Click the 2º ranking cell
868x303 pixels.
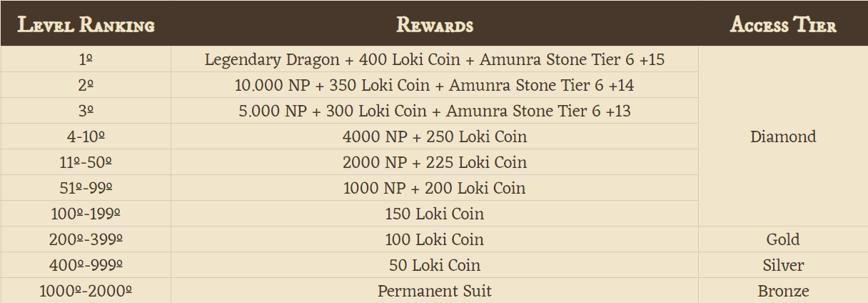[x=86, y=85]
